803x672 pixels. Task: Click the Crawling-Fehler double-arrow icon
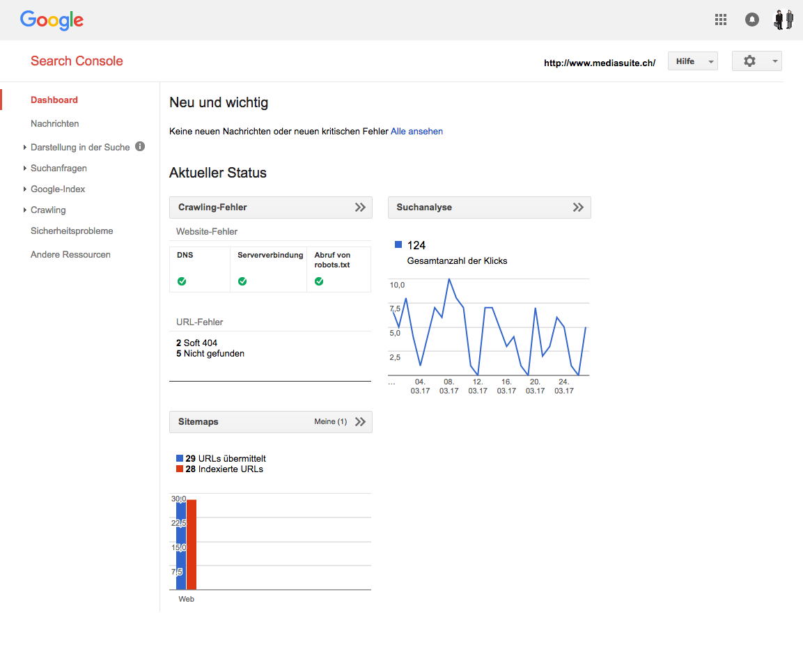coord(360,207)
